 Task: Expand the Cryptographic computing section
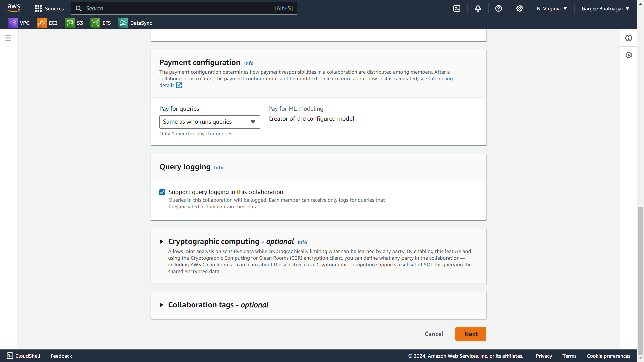(x=161, y=242)
